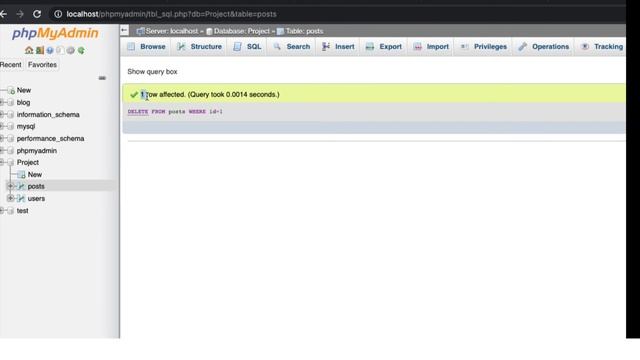Open the Import tab
The height and width of the screenshot is (360, 640).
click(431, 47)
